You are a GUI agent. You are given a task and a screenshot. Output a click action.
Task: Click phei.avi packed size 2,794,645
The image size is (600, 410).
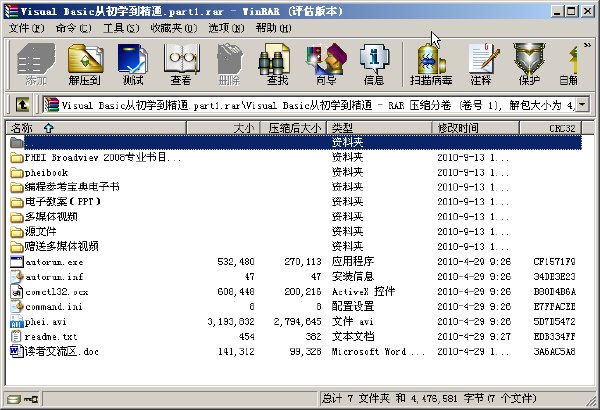point(297,322)
